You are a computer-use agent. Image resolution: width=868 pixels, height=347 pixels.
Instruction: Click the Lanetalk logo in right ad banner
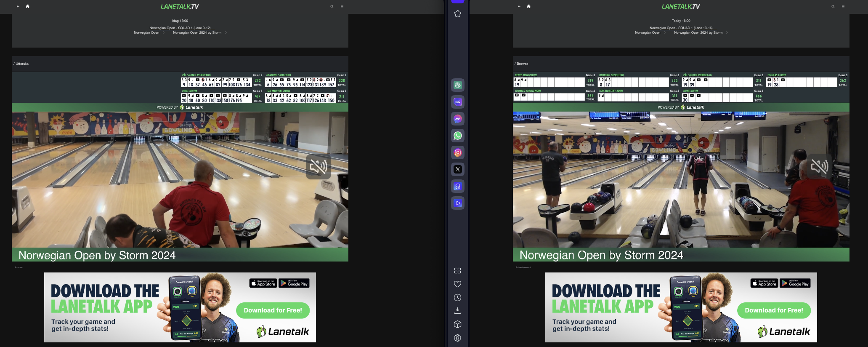(x=784, y=332)
